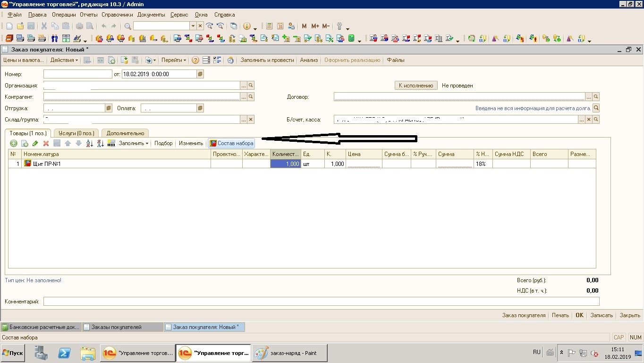This screenshot has height=363, width=644.
Task: Click into the Комментарий text field
Action: 321,302
